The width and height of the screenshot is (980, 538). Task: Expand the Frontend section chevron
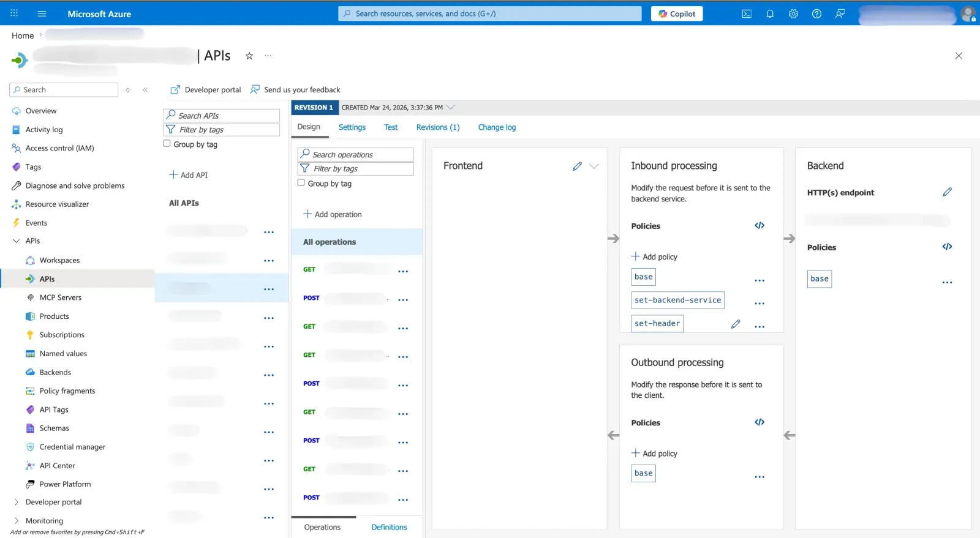[x=594, y=166]
